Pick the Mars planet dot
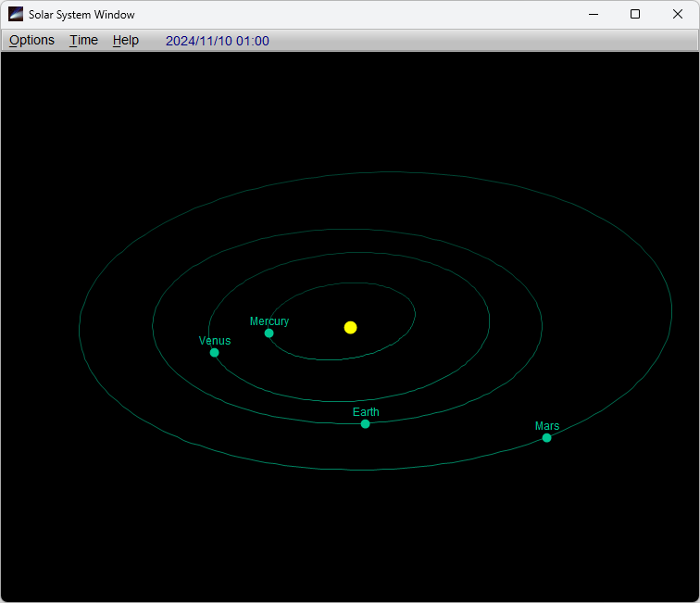This screenshot has width=700, height=603. (546, 437)
